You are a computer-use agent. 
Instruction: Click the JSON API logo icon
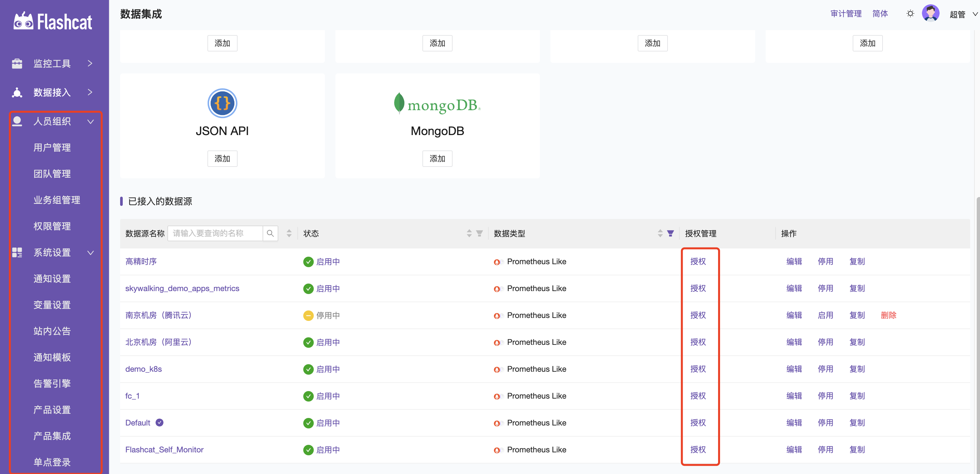coord(222,103)
